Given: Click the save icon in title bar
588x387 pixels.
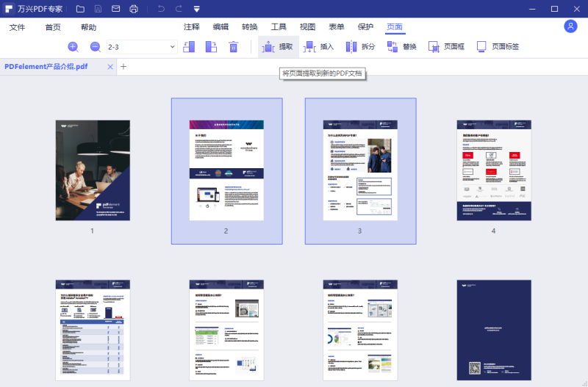Looking at the screenshot, I should point(98,9).
